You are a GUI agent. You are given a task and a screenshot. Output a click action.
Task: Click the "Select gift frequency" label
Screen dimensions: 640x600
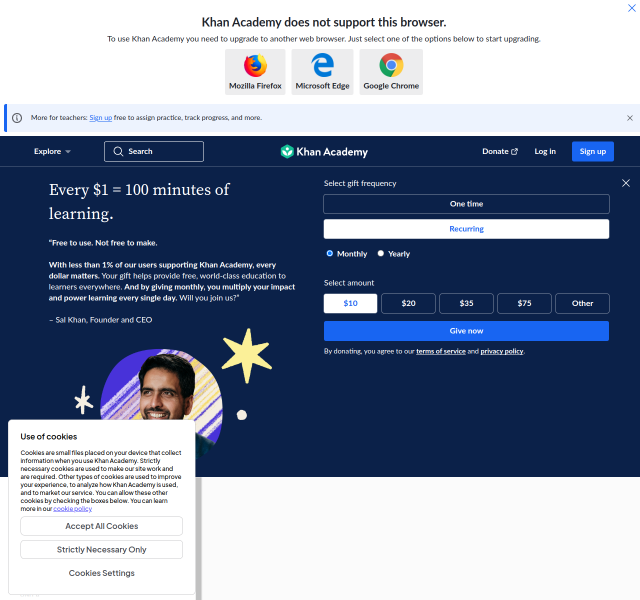click(360, 184)
